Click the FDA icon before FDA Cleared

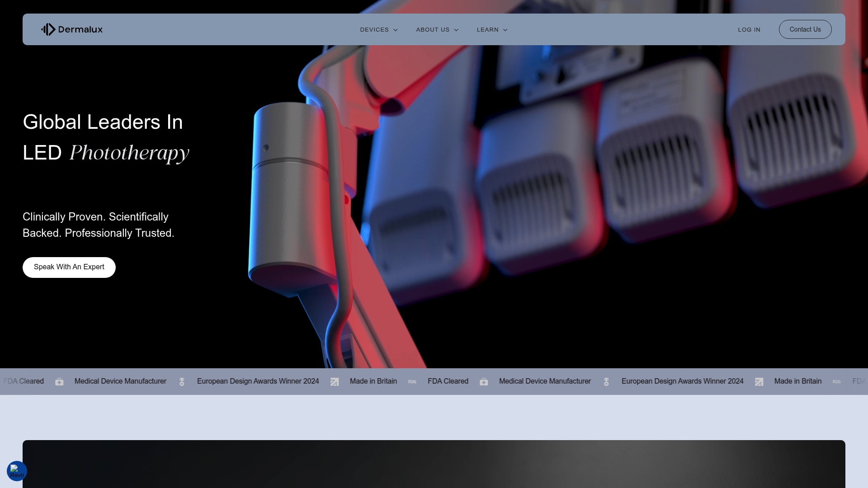412,382
